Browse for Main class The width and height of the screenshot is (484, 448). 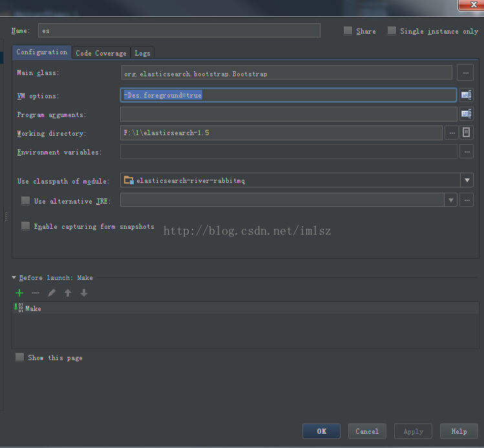pos(465,73)
